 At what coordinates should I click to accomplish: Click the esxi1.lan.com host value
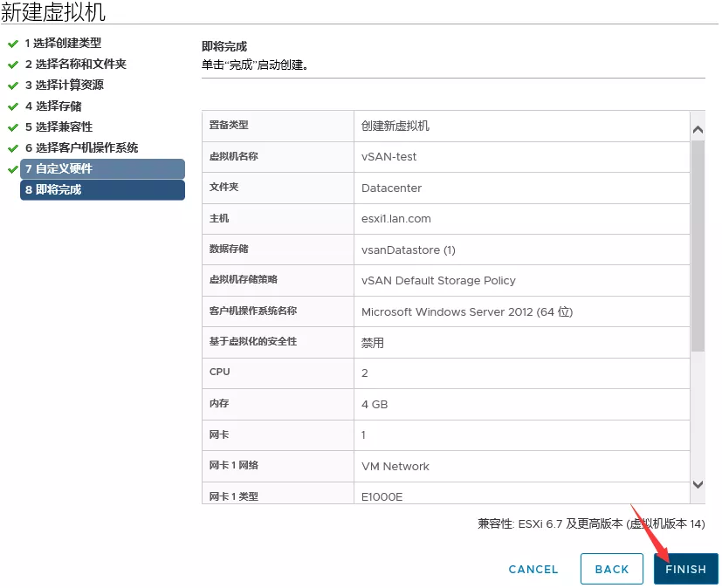point(396,219)
